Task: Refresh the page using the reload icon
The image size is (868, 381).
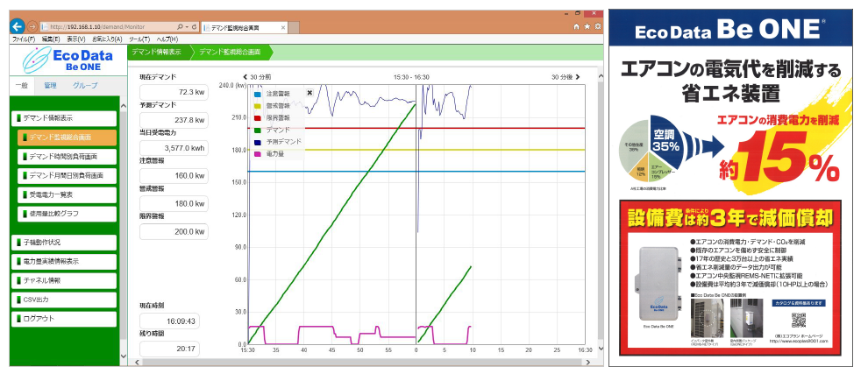Action: tap(195, 26)
